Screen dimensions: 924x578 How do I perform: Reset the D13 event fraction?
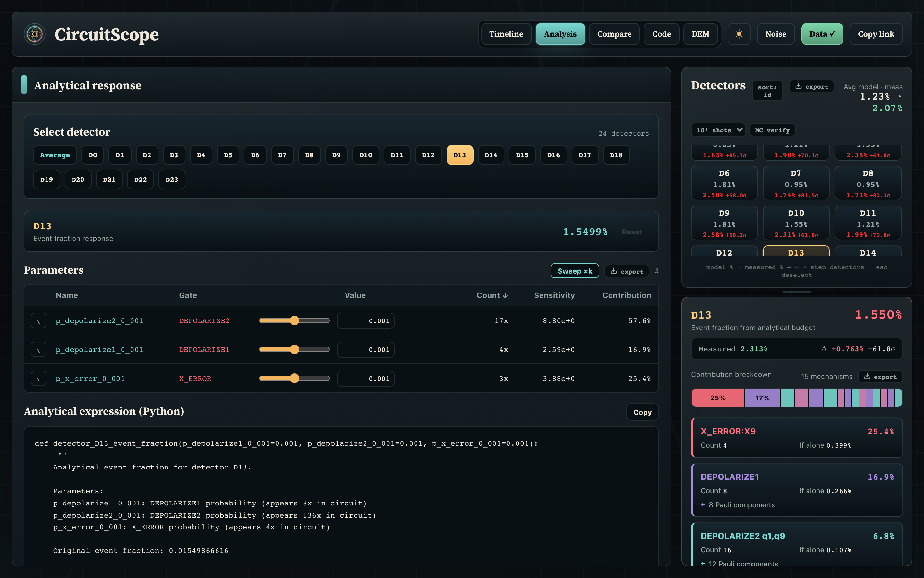[631, 232]
